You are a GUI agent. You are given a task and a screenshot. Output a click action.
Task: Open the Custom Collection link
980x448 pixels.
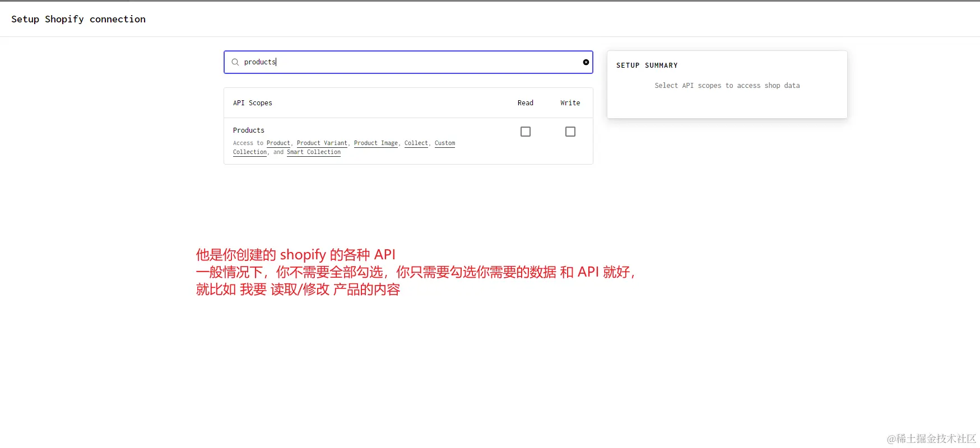click(x=445, y=143)
